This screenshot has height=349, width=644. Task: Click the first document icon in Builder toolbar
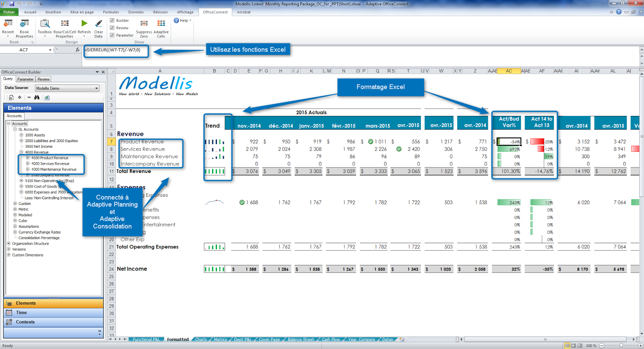pyautogui.click(x=11, y=97)
